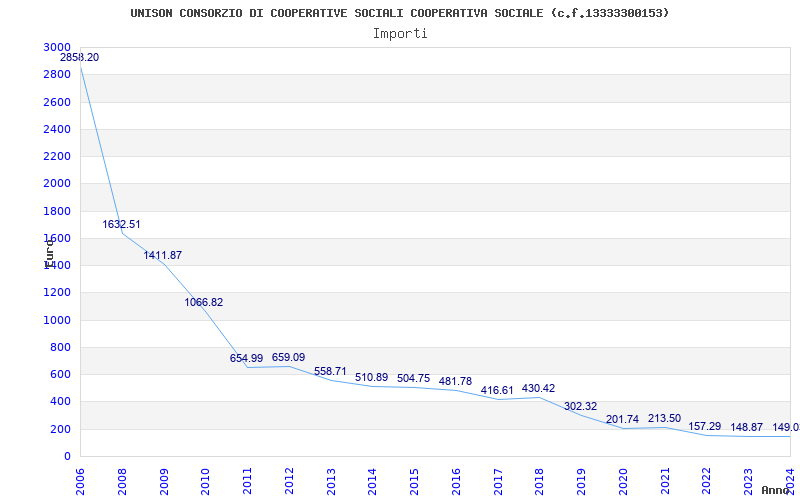Click x-axis year label 2009

coord(164,482)
